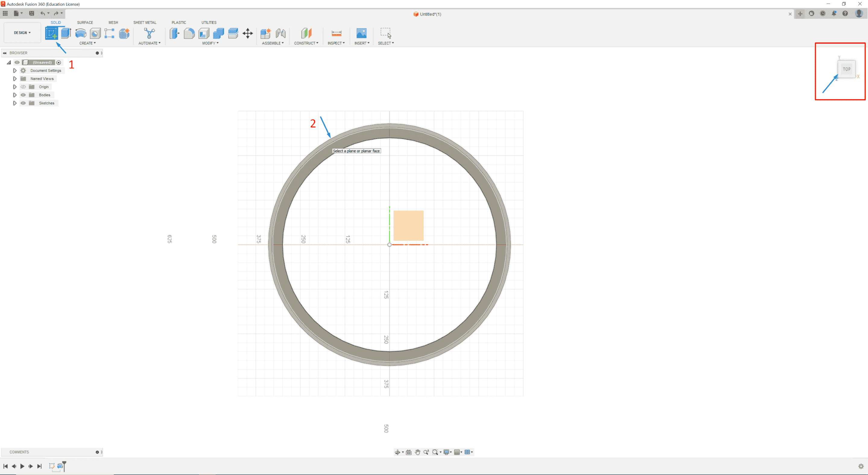Save the document with floppy icon
The height and width of the screenshot is (475, 868).
(x=32, y=14)
